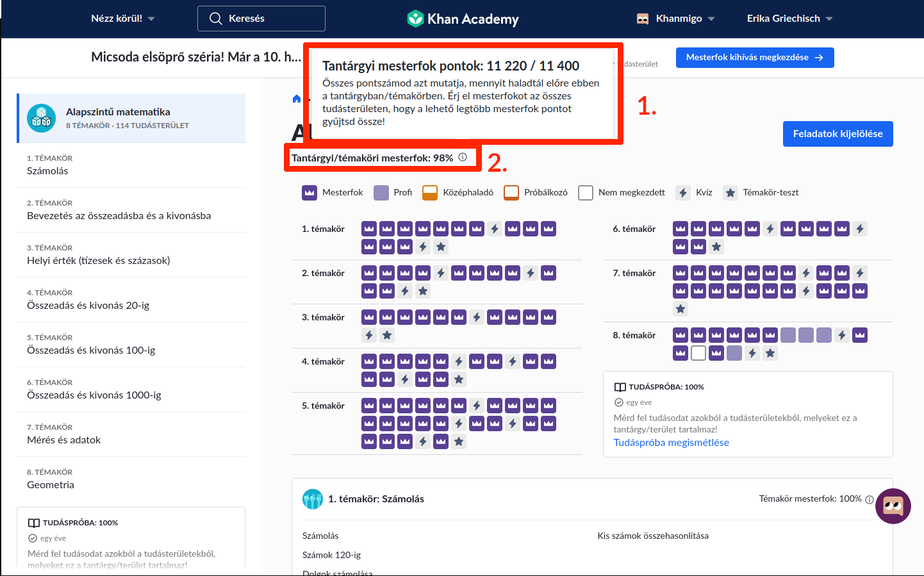Viewport: 924px width, 576px height.
Task: Open the Khanmigo chat bubble at bottom right
Action: click(x=893, y=506)
